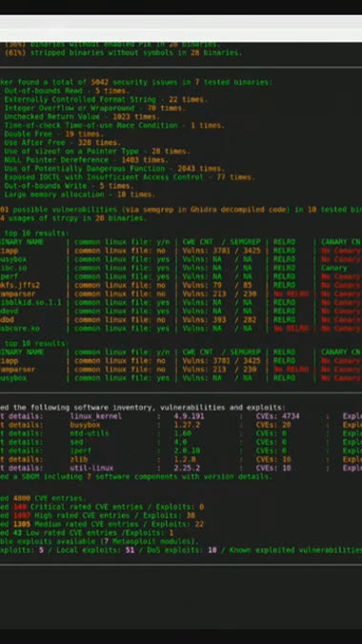Click the udevd binary name
This screenshot has width=362, height=644.
click(x=9, y=311)
